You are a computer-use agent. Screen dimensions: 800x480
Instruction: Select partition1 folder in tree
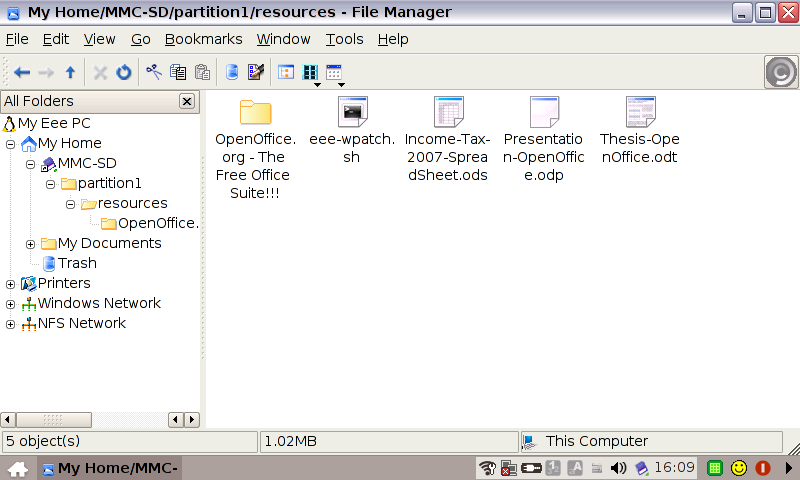pos(110,183)
